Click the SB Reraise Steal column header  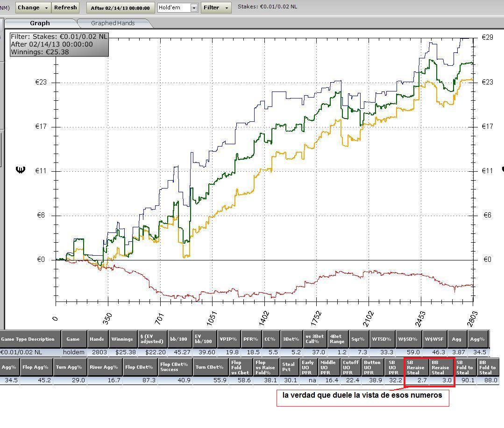coord(416,367)
